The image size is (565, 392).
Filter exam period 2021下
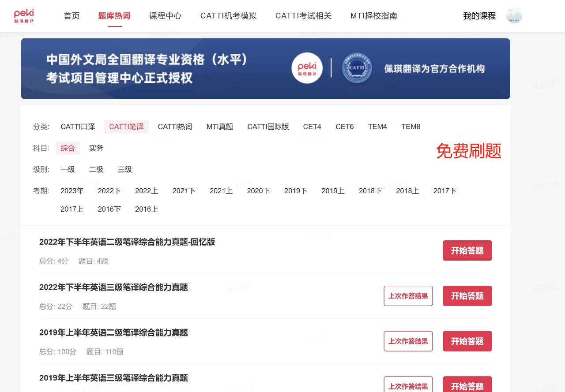tap(184, 191)
